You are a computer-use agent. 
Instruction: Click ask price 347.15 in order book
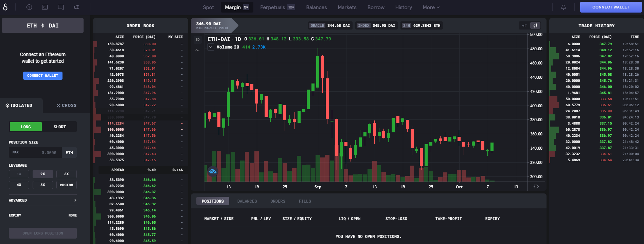click(x=149, y=160)
